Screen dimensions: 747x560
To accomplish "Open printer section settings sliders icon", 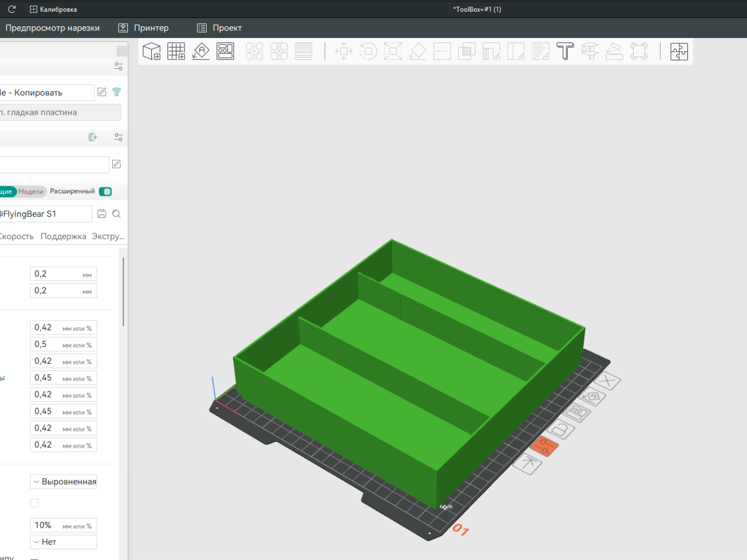I will [119, 66].
